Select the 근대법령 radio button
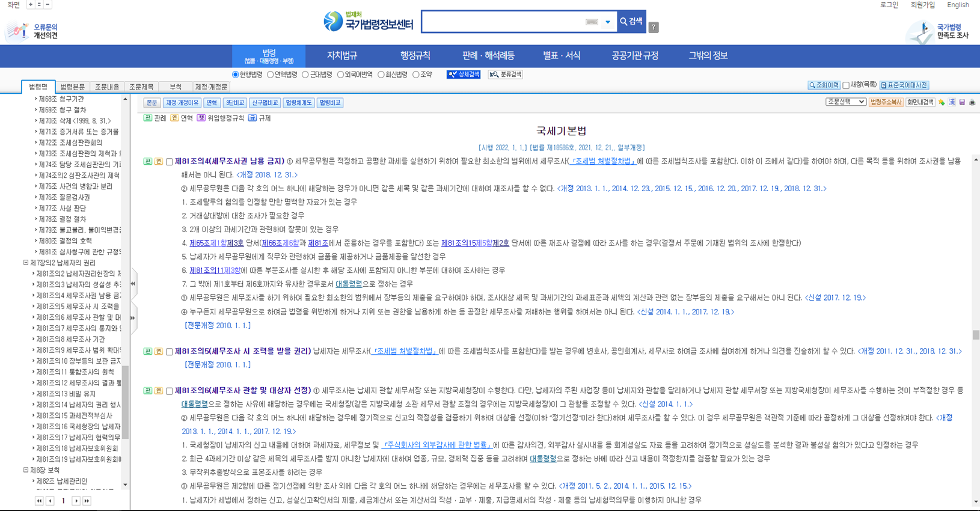Image resolution: width=980 pixels, height=511 pixels. (305, 75)
